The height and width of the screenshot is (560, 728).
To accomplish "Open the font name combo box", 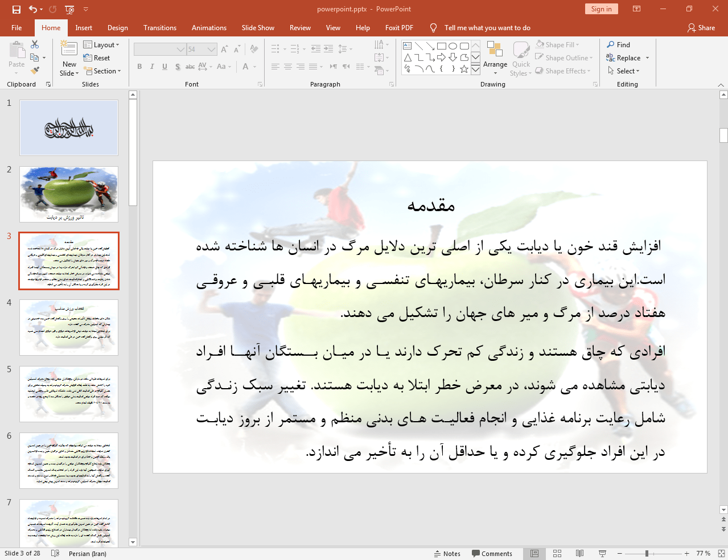I will coord(160,50).
